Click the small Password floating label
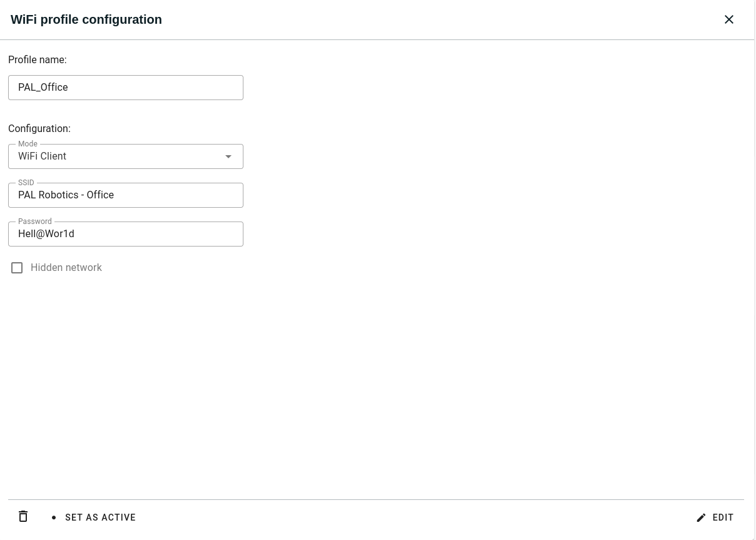Image resolution: width=756 pixels, height=540 pixels. (x=34, y=222)
